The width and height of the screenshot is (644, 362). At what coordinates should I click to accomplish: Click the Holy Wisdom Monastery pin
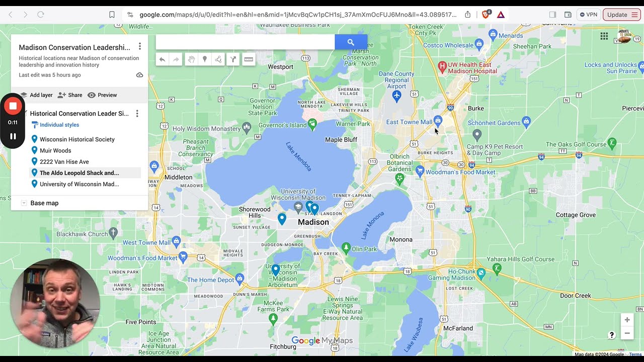pyautogui.click(x=247, y=127)
